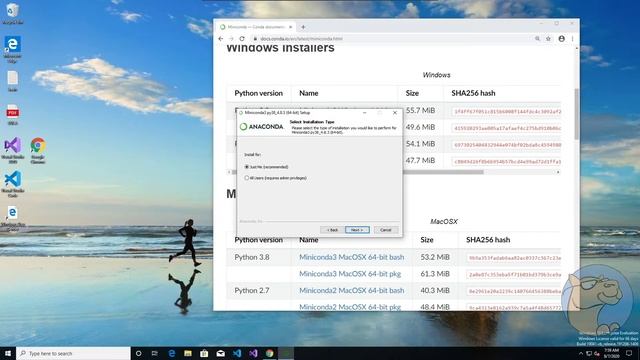Click the 61.3 MiB size cell

click(435, 274)
